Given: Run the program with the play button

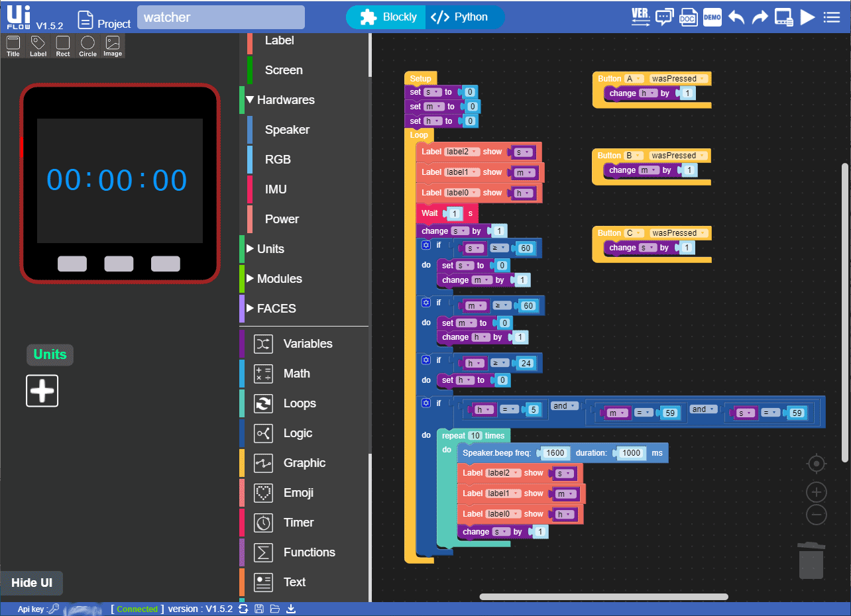Looking at the screenshot, I should (x=807, y=17).
